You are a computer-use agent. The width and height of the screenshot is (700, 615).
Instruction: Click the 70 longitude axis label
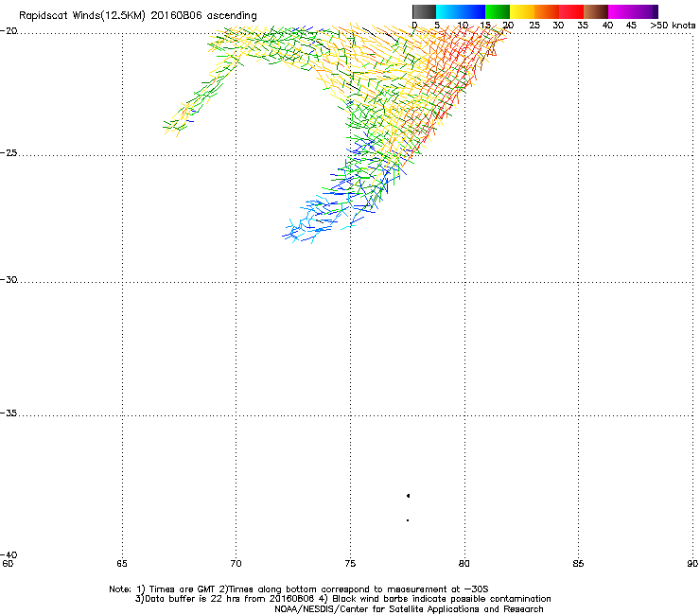(236, 564)
